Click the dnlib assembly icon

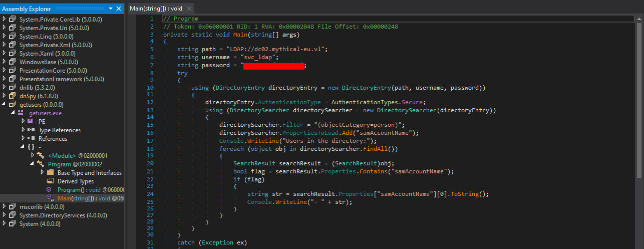tap(13, 87)
